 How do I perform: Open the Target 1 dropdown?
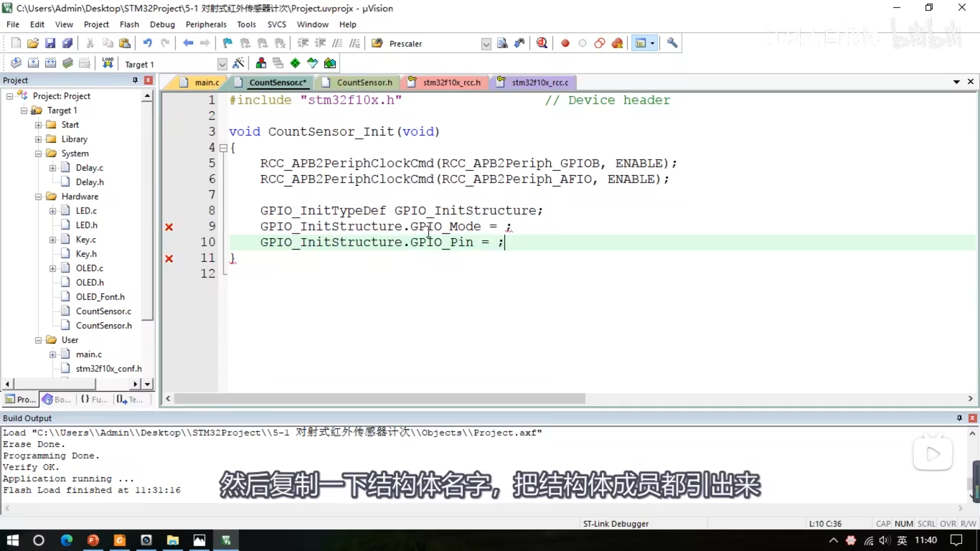[222, 64]
